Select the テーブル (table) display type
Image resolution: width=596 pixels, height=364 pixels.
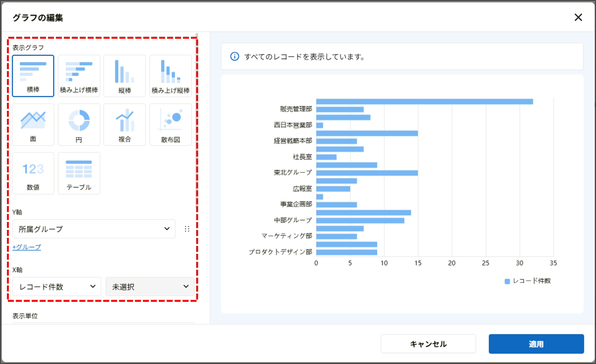(x=79, y=173)
